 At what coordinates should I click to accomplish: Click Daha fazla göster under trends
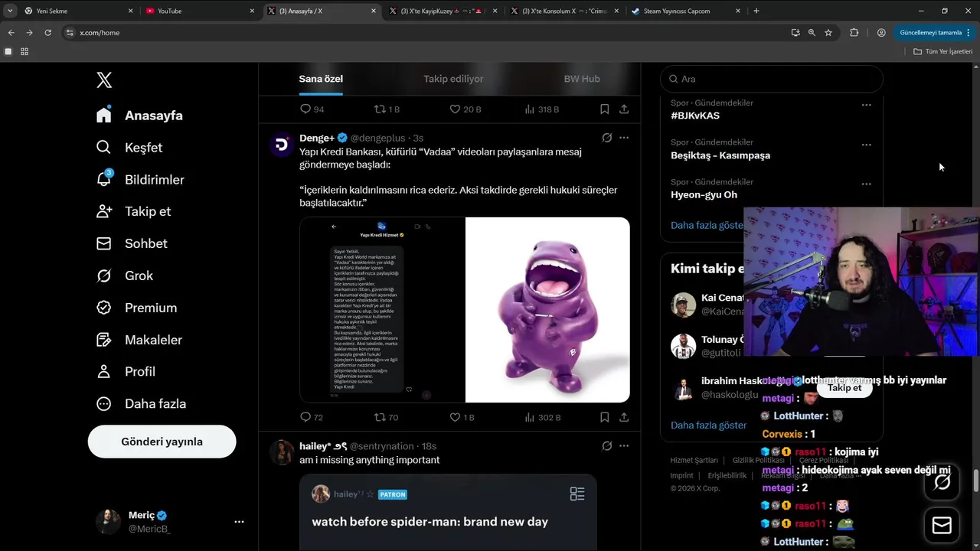coord(707,226)
